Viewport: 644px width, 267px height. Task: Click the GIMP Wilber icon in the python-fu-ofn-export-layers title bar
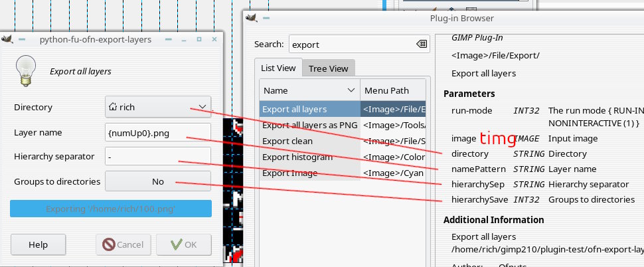click(7, 39)
